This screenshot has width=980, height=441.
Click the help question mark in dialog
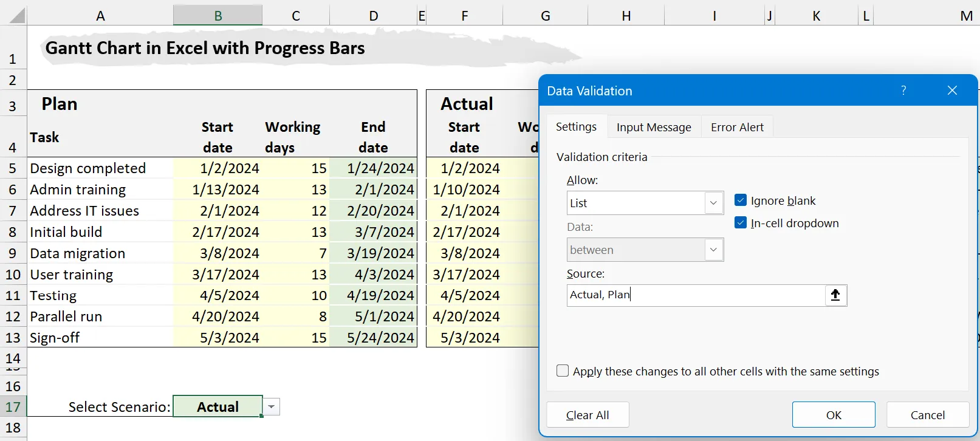coord(903,91)
